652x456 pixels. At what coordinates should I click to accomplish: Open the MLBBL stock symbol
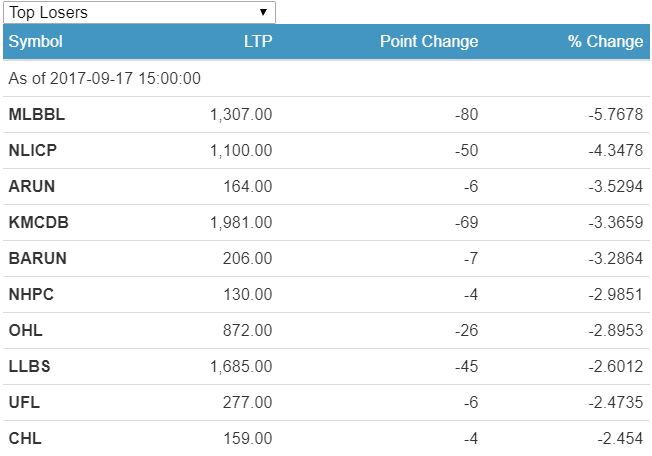pyautogui.click(x=37, y=114)
